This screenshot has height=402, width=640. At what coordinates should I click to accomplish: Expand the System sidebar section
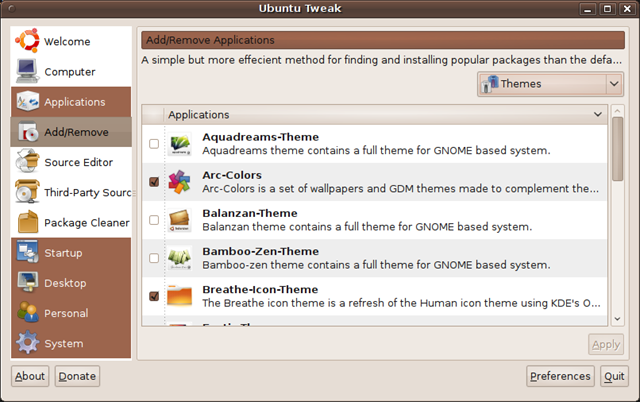tap(71, 343)
